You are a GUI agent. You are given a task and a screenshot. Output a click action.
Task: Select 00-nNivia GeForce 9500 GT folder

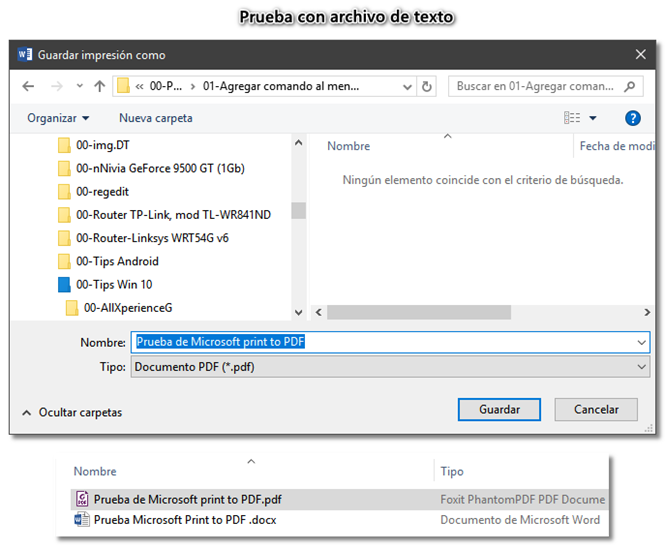151,168
